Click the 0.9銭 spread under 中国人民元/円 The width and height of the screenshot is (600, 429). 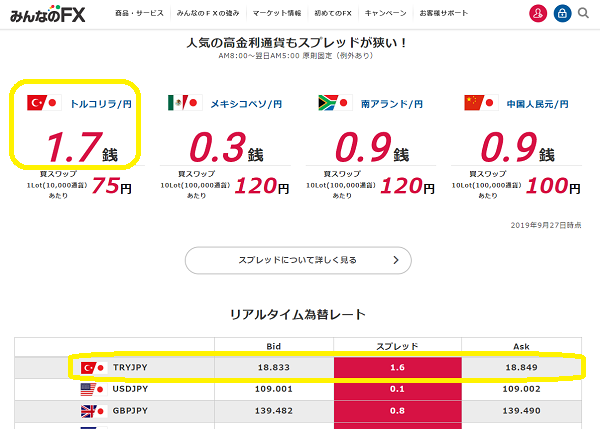tap(518, 147)
